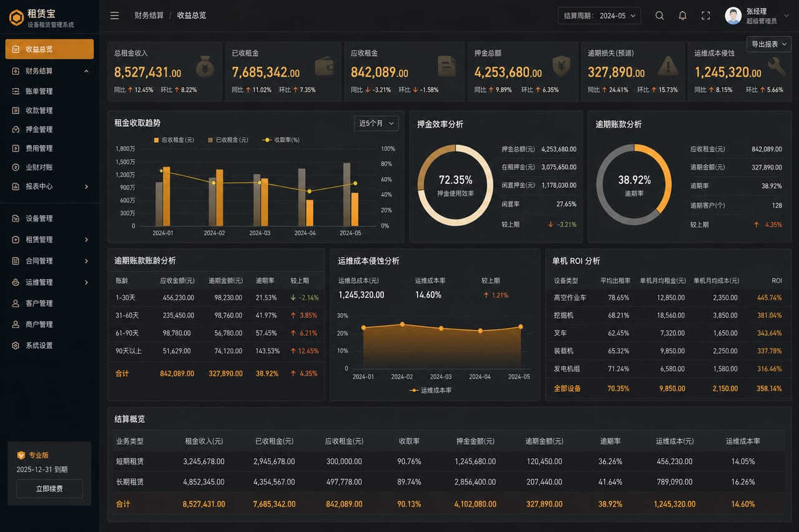The width and height of the screenshot is (799, 532).
Task: Toggle 运维成本率 legend below area chart
Action: pyautogui.click(x=431, y=390)
